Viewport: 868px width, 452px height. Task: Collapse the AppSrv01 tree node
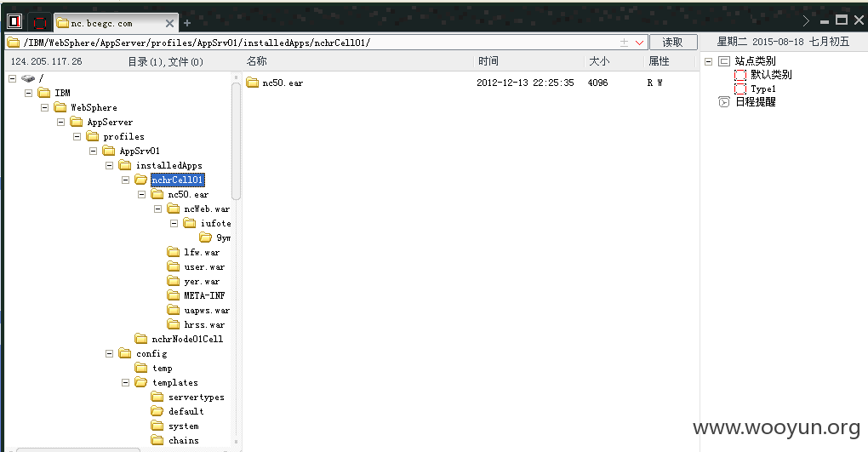pos(93,151)
